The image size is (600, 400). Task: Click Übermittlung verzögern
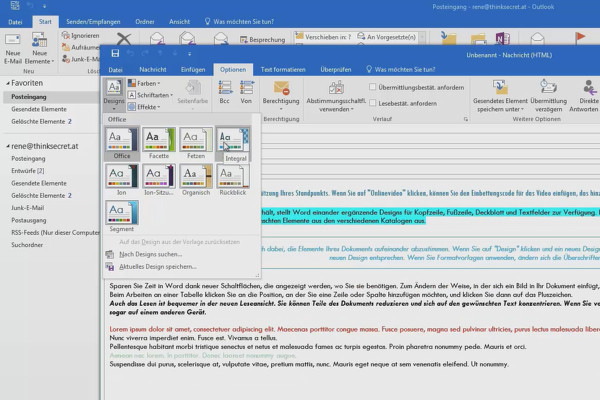548,96
